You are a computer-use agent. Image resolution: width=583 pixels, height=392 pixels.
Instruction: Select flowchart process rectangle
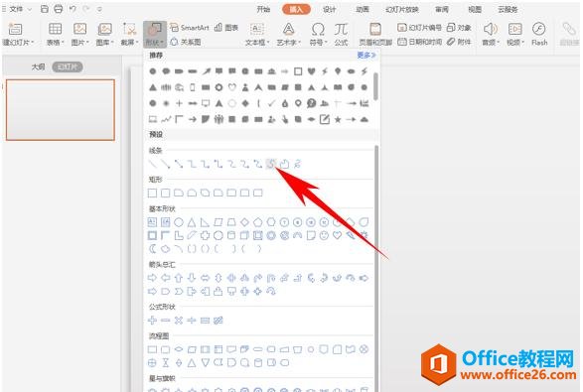152,349
